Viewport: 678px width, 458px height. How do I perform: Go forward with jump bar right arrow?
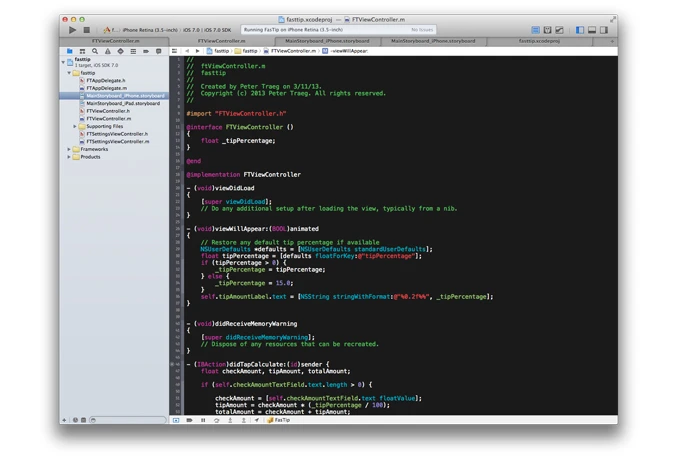[197, 51]
